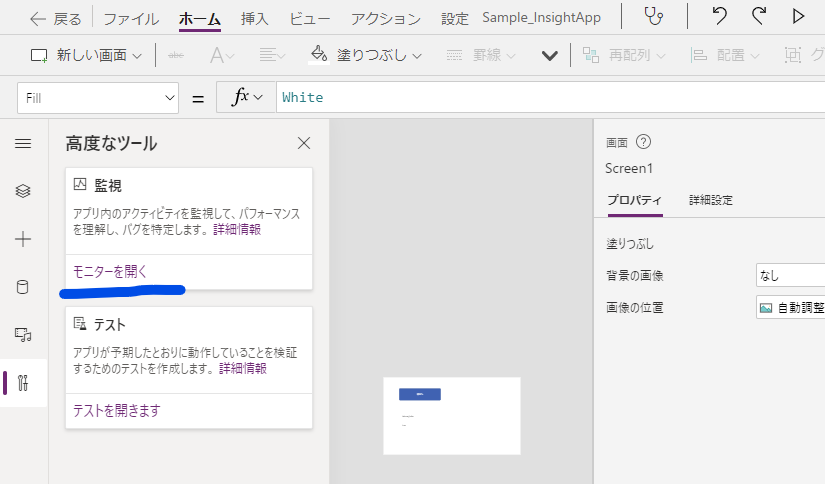This screenshot has width=825, height=484.
Task: Click the テストを開きます link
Action: [116, 410]
